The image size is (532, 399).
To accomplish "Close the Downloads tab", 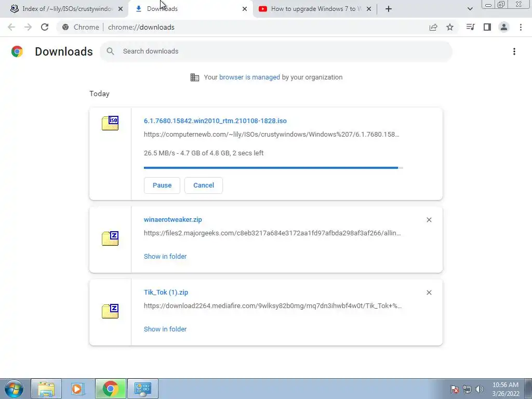I will [245, 9].
